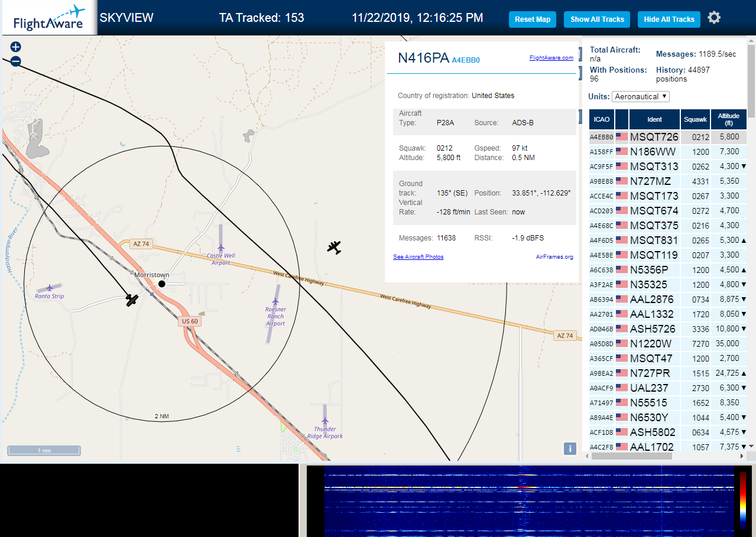Click the US flag in MSQT726 row
Viewport: 756px width, 537px height.
pyautogui.click(x=622, y=136)
